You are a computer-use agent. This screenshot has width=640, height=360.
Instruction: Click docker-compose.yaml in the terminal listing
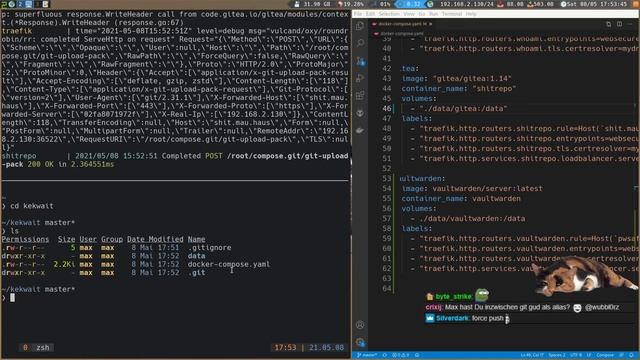point(229,264)
